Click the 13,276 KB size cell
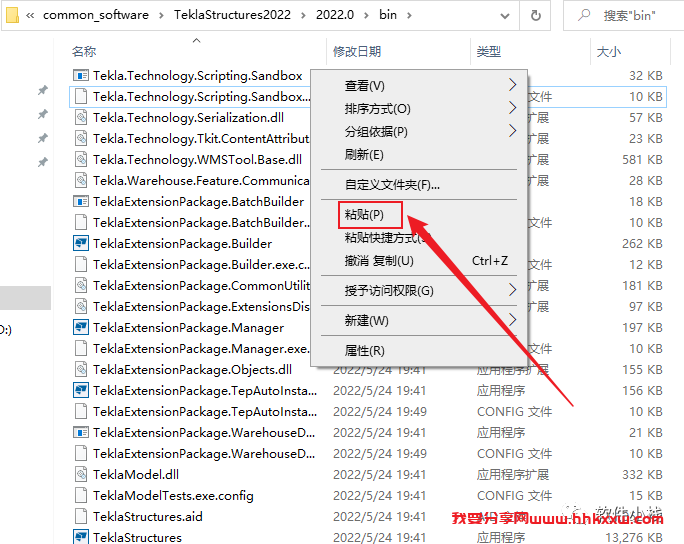Image resolution: width=684 pixels, height=544 pixels. coord(634,537)
